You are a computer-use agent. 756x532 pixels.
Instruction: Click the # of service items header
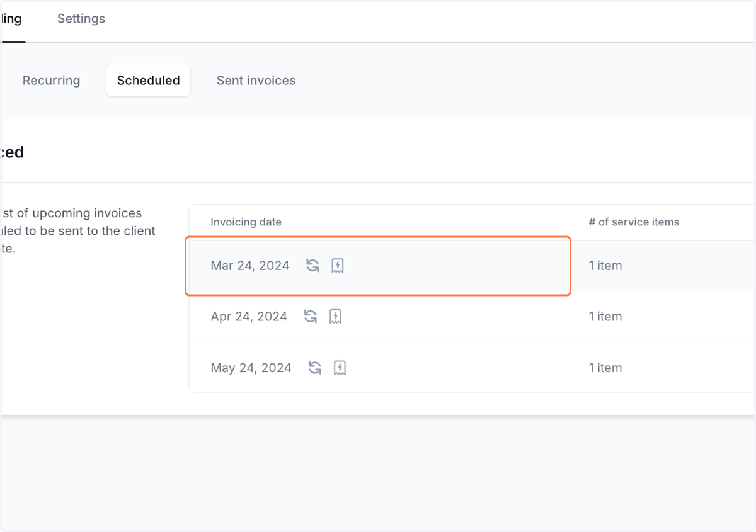point(634,222)
